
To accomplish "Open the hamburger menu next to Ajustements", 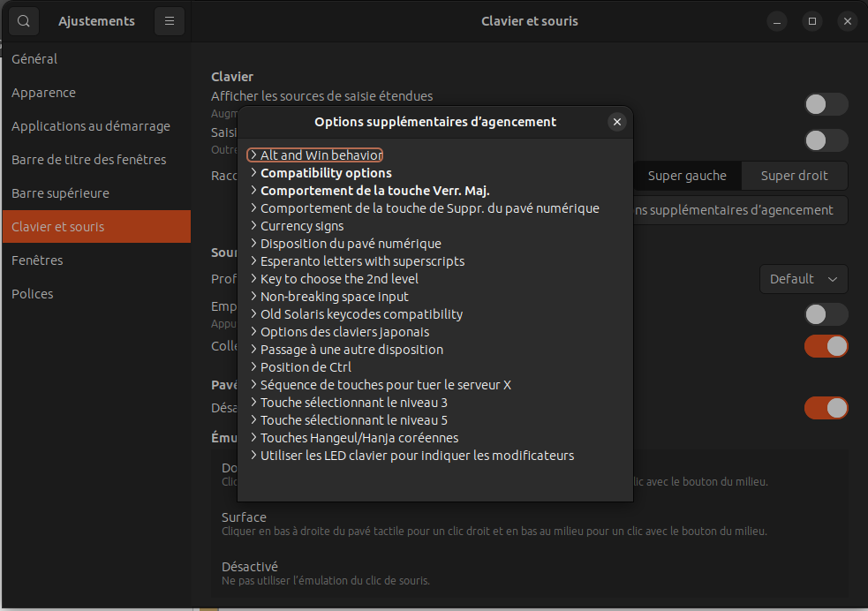I will click(x=169, y=21).
